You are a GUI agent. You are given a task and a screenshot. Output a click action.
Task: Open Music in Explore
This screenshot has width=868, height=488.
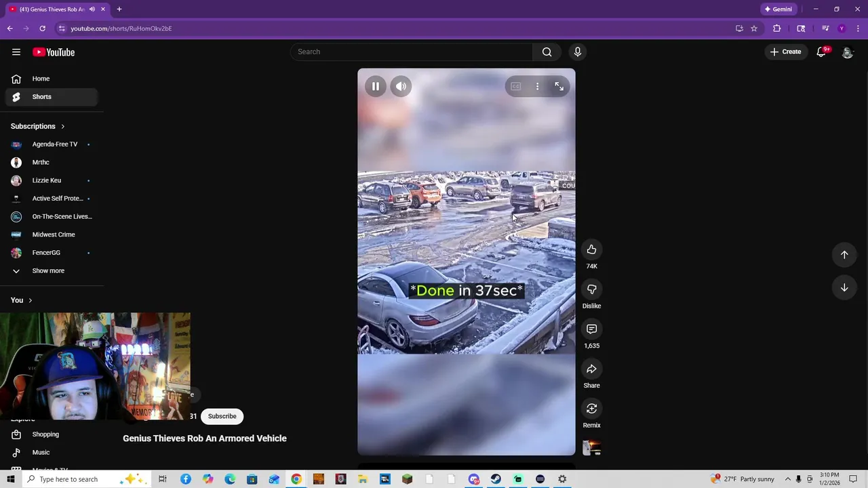tap(52, 453)
